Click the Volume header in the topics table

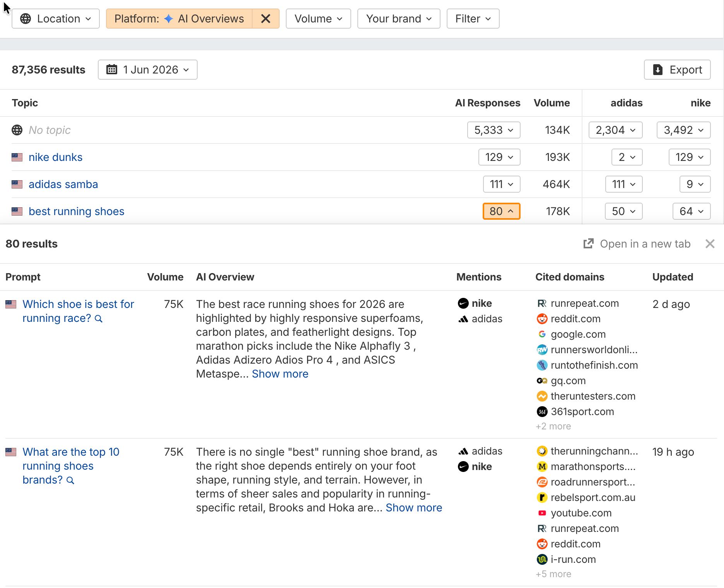pos(552,103)
